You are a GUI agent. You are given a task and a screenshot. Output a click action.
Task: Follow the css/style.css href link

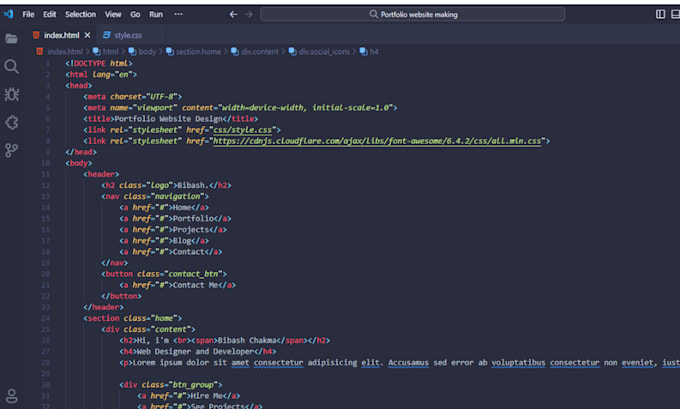coord(242,130)
